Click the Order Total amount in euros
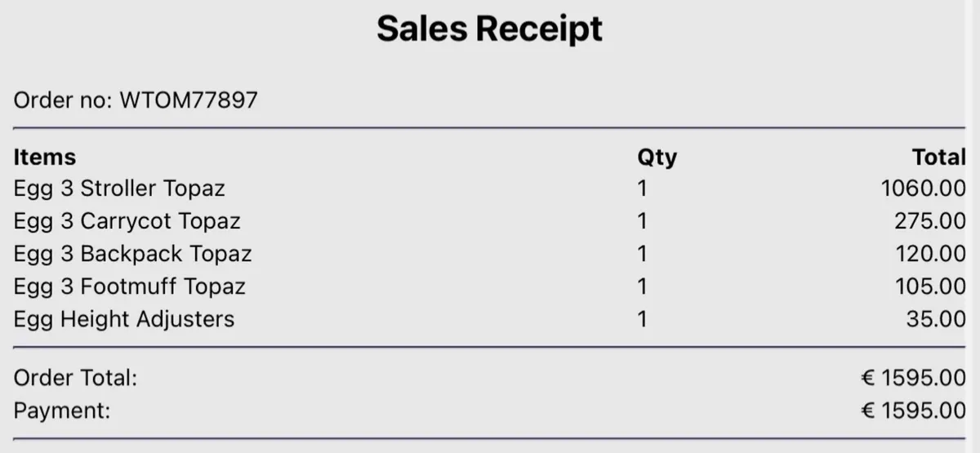 (913, 378)
